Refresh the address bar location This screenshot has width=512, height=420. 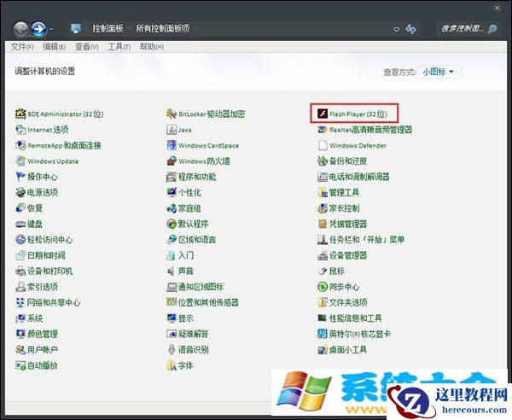[x=410, y=29]
